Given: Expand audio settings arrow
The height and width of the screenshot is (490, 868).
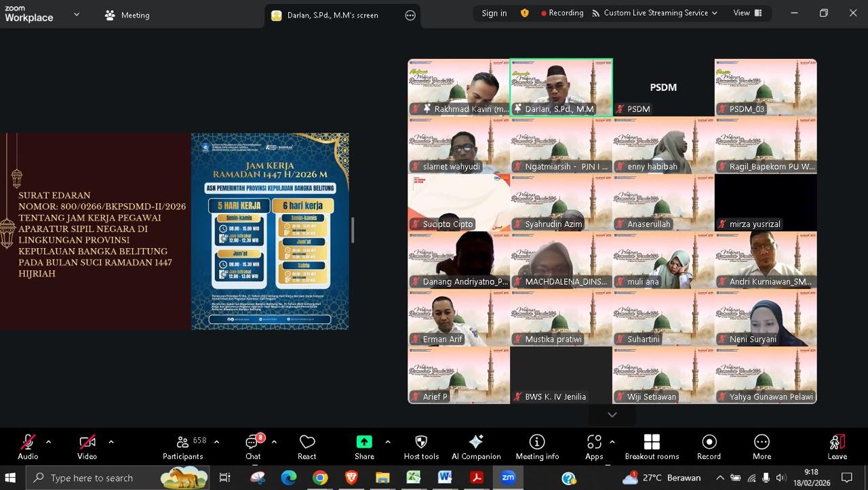Looking at the screenshot, I should 48,442.
